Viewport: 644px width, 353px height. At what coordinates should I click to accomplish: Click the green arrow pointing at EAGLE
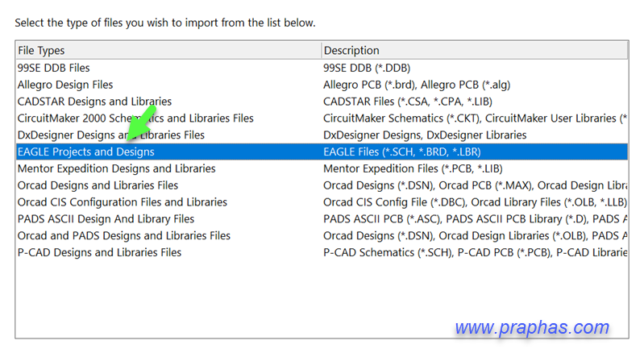[x=141, y=129]
